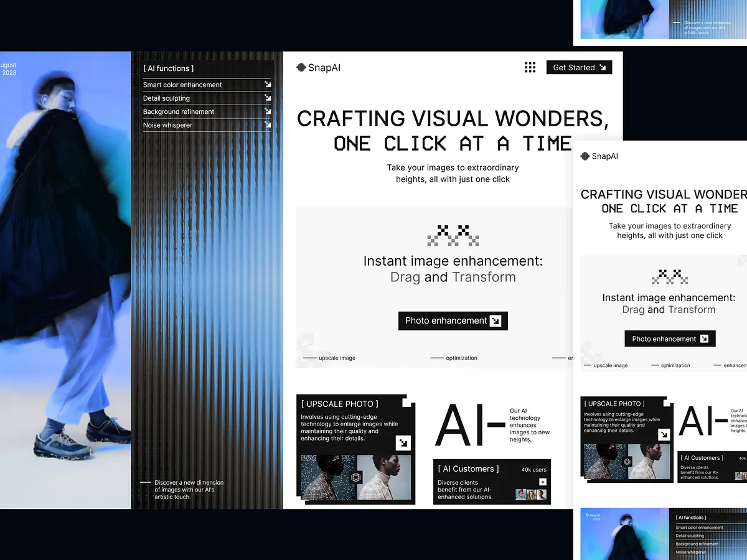The width and height of the screenshot is (747, 560).
Task: Click the hexagon icon on the upscale photo image
Action: point(356,477)
